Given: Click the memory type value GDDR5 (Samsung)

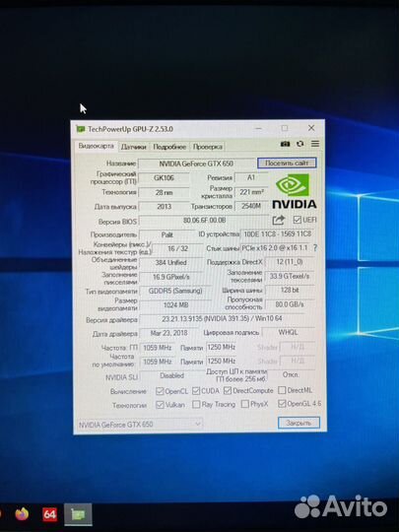Looking at the screenshot, I should tap(175, 291).
